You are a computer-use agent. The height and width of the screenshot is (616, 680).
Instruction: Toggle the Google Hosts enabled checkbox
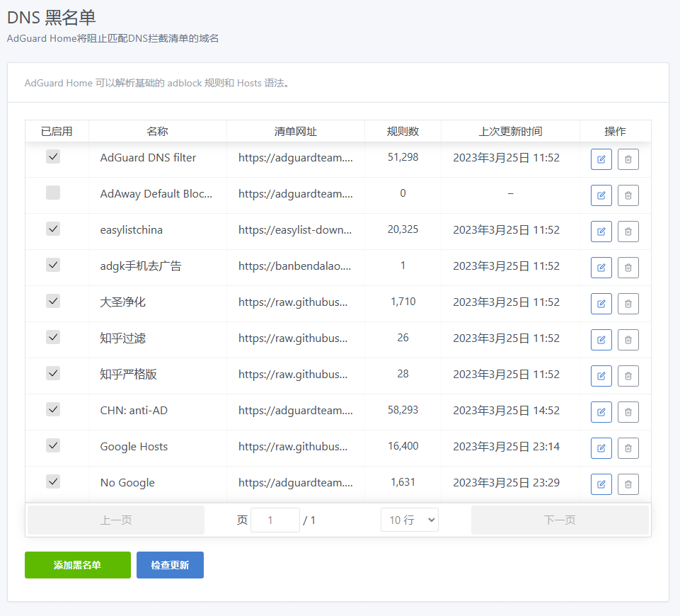click(x=53, y=445)
